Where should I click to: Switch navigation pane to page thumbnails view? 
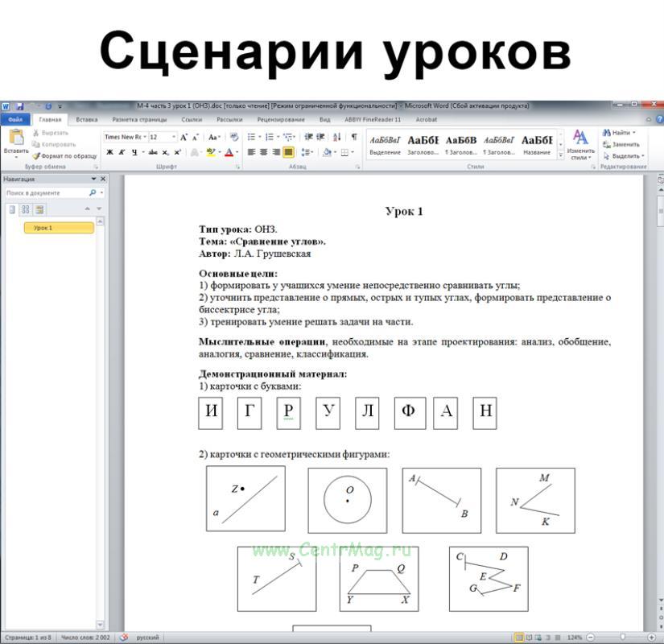pos(26,209)
